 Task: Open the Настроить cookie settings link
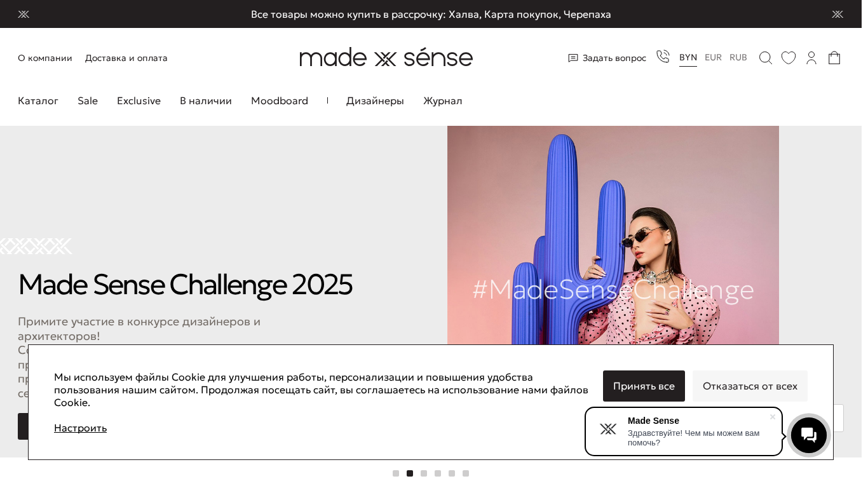click(80, 428)
